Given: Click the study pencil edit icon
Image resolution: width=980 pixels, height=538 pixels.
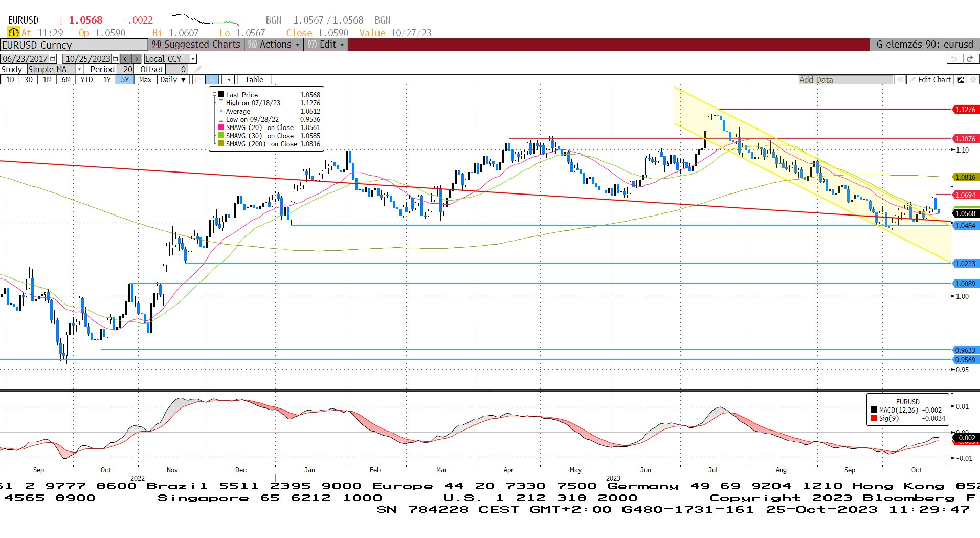Looking at the screenshot, I should pyautogui.click(x=198, y=69).
